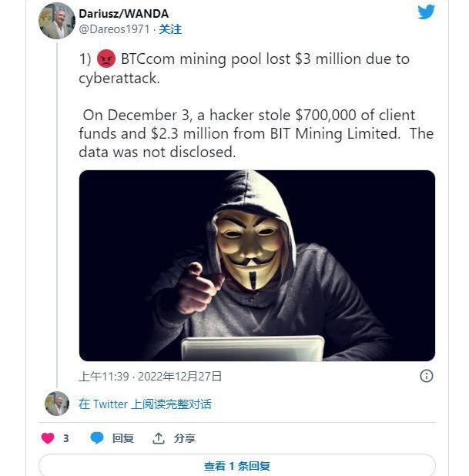Click the angry face emoji in the tweet

pos(106,60)
